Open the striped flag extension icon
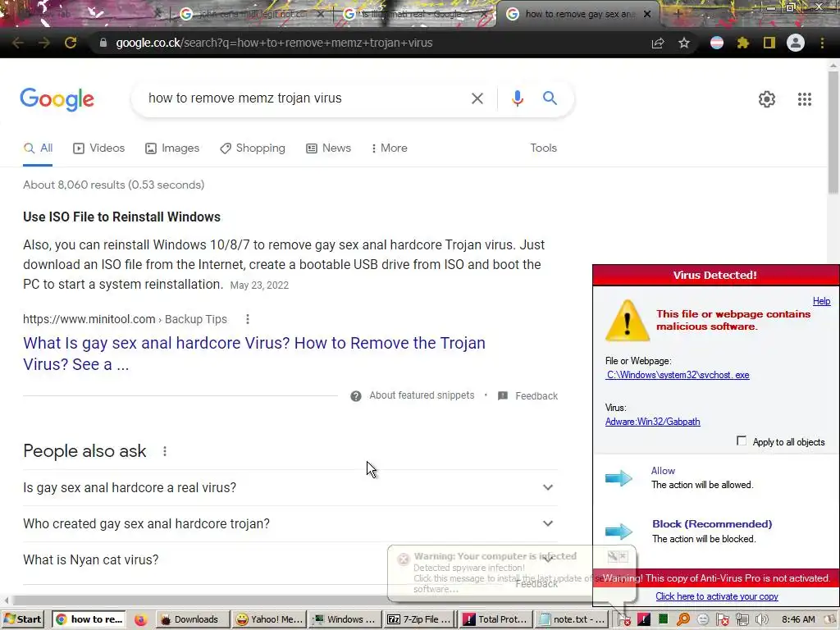The width and height of the screenshot is (840, 630). click(717, 43)
